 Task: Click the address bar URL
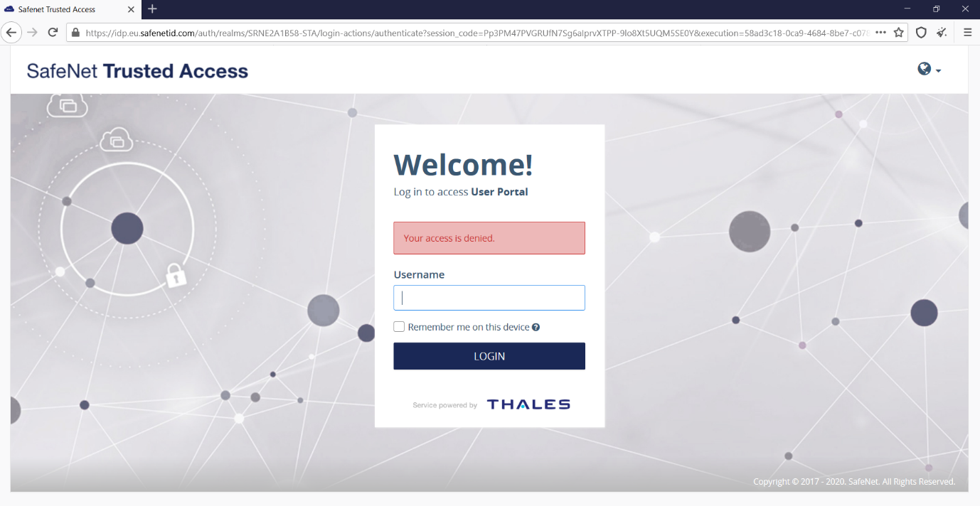[x=476, y=33]
